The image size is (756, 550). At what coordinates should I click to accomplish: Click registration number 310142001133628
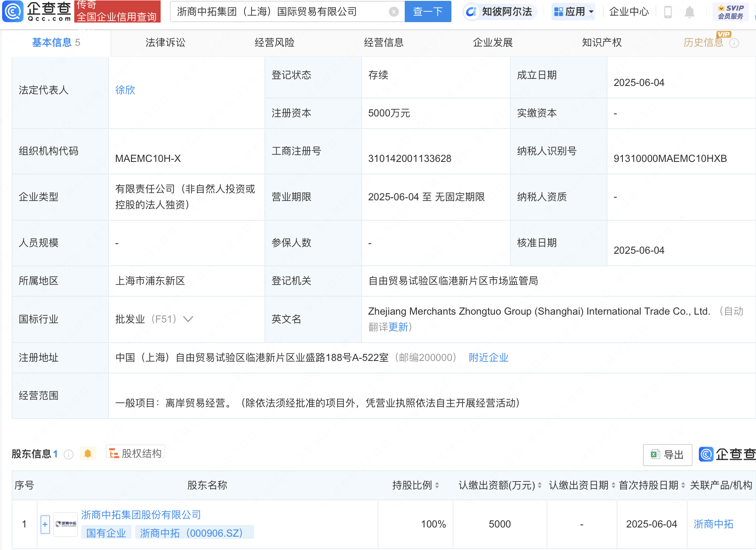coord(410,159)
